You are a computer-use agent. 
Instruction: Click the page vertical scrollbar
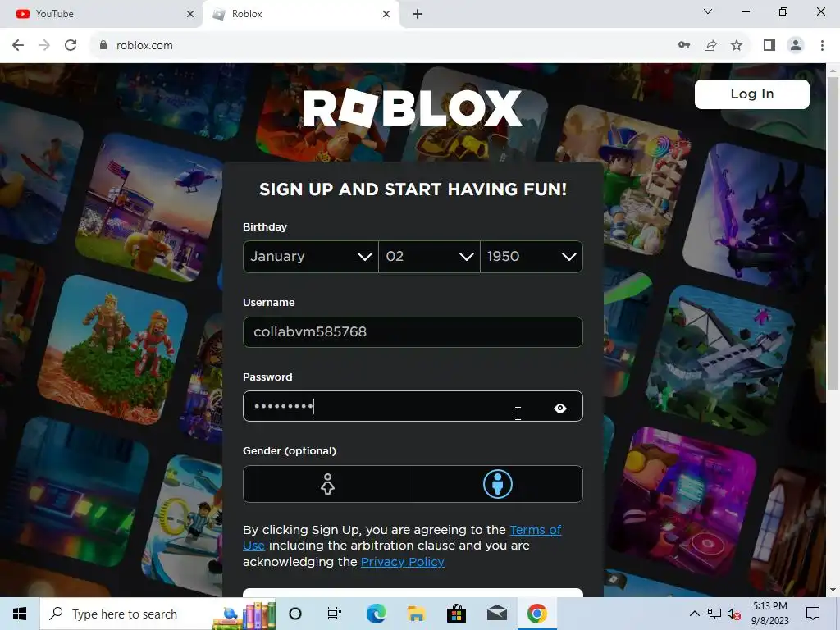click(833, 234)
